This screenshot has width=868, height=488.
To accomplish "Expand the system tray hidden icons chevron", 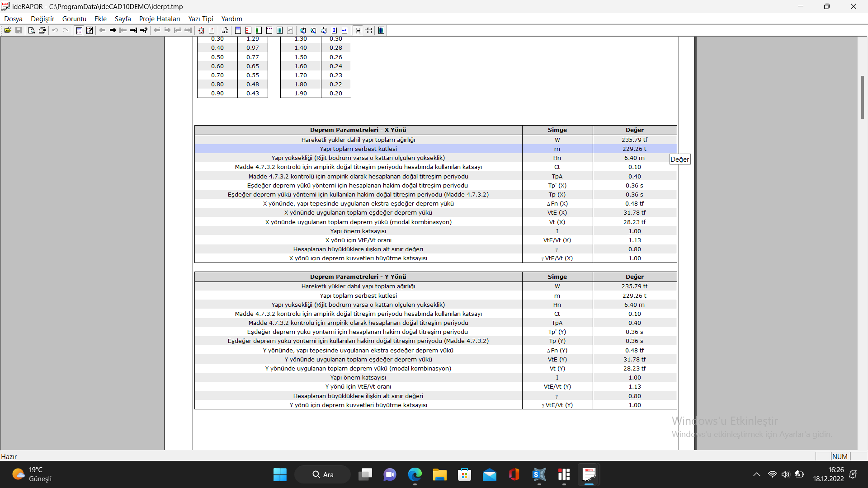I will (x=756, y=474).
